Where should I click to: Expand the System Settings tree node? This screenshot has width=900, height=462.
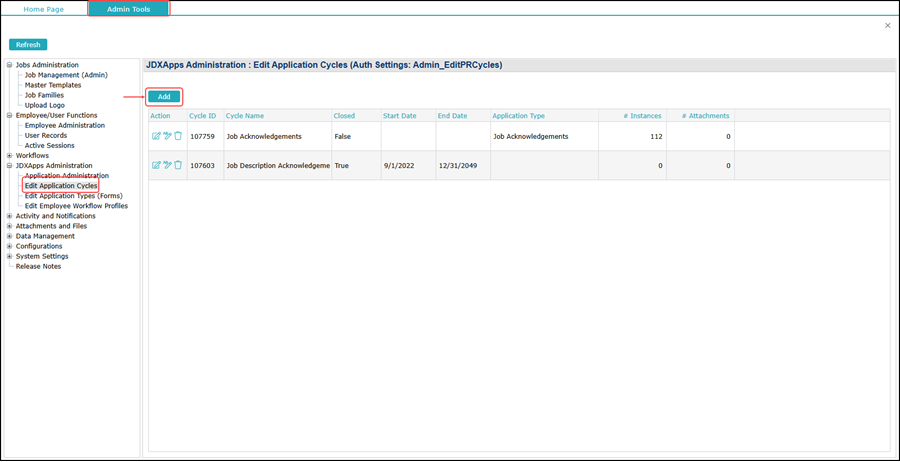click(x=9, y=256)
